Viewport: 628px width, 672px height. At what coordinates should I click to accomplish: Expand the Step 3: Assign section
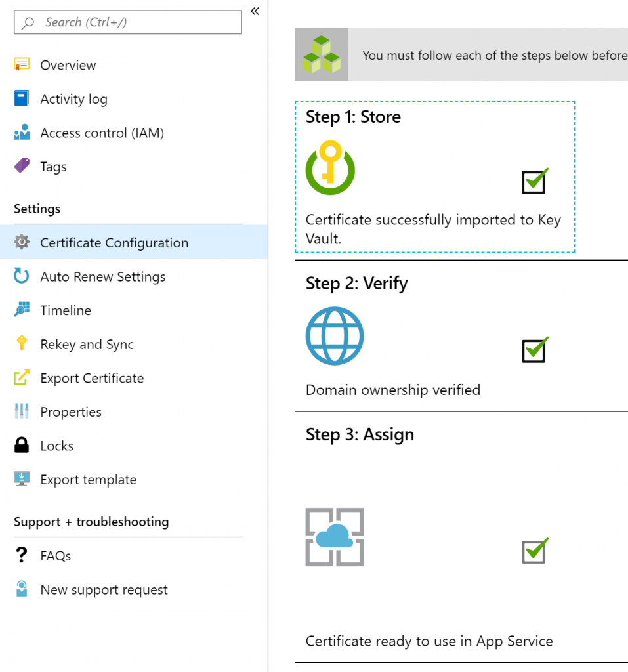pos(360,434)
